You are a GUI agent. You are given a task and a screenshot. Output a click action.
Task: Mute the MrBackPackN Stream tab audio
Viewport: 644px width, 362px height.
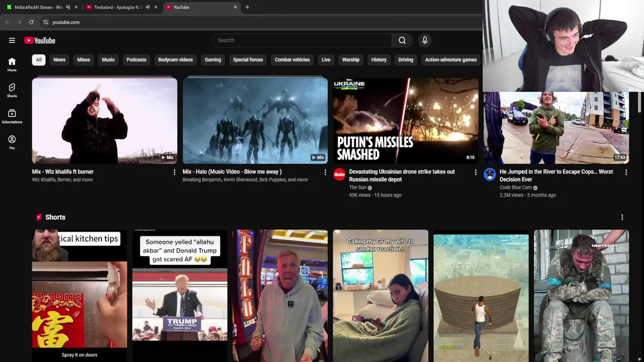[68, 7]
